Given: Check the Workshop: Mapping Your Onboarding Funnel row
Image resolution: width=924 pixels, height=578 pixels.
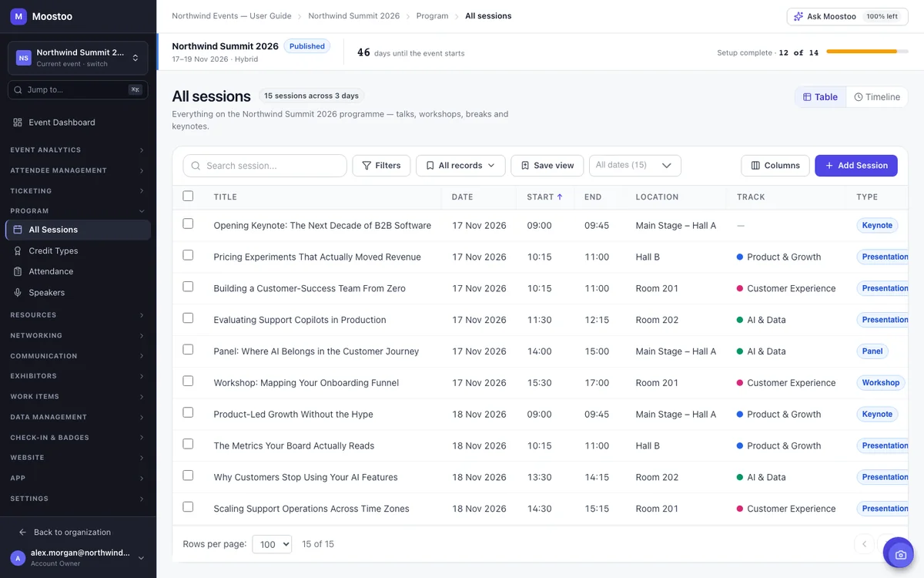Looking at the screenshot, I should pos(188,381).
